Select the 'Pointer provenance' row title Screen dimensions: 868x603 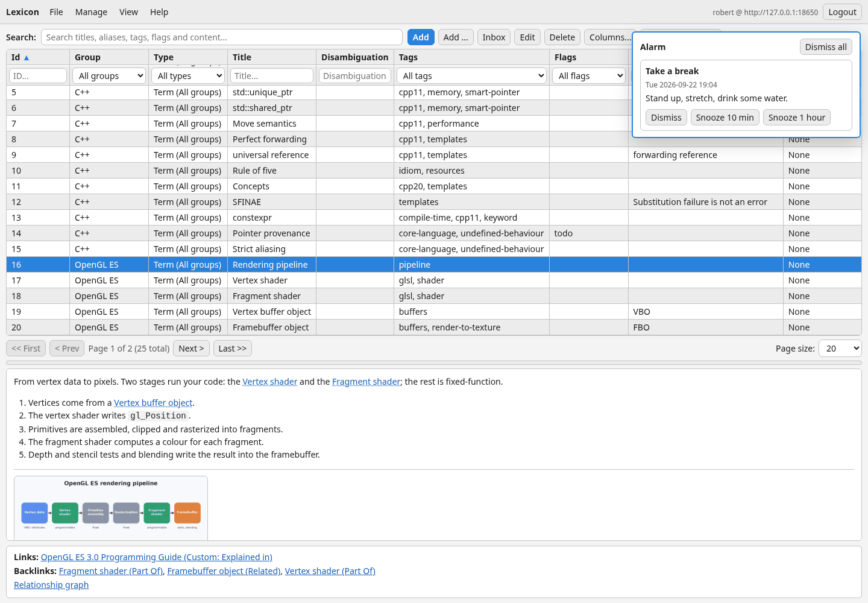click(271, 233)
